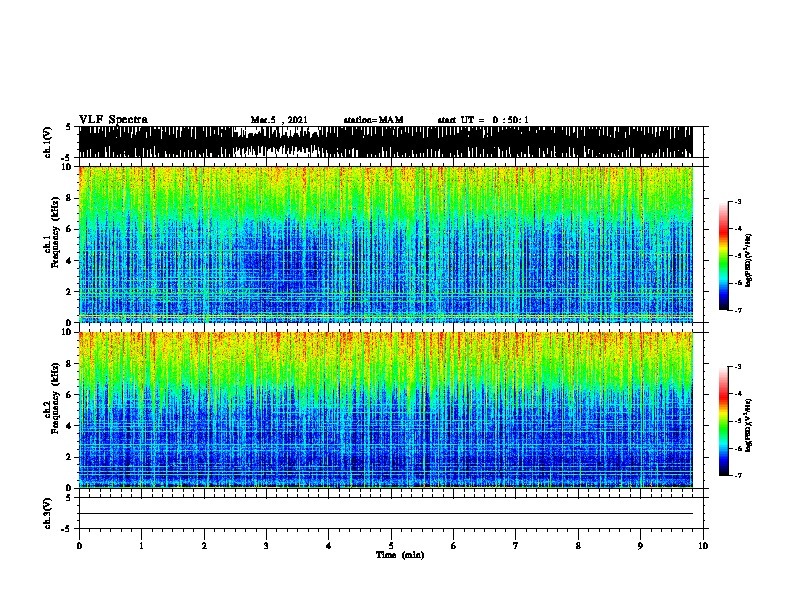792x612 pixels.
Task: Click the time axis tick label "1"
Action: (x=141, y=546)
